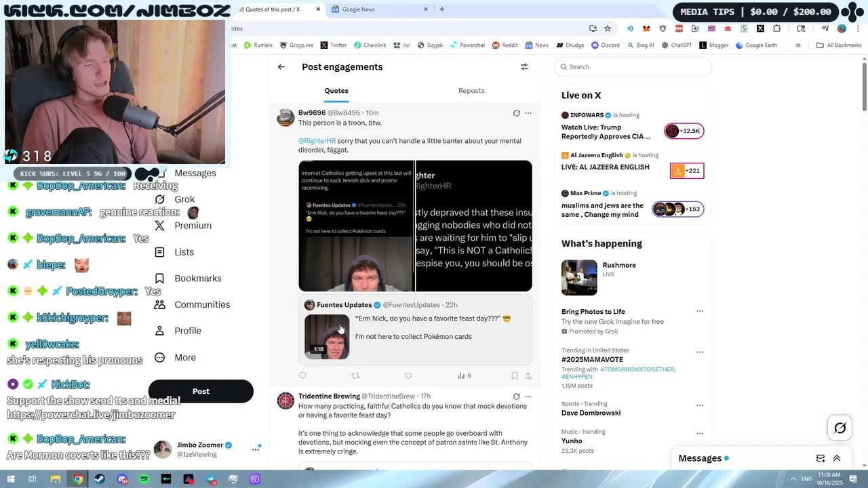The image size is (868, 488).
Task: Click the floating Grok button
Action: coord(840,428)
